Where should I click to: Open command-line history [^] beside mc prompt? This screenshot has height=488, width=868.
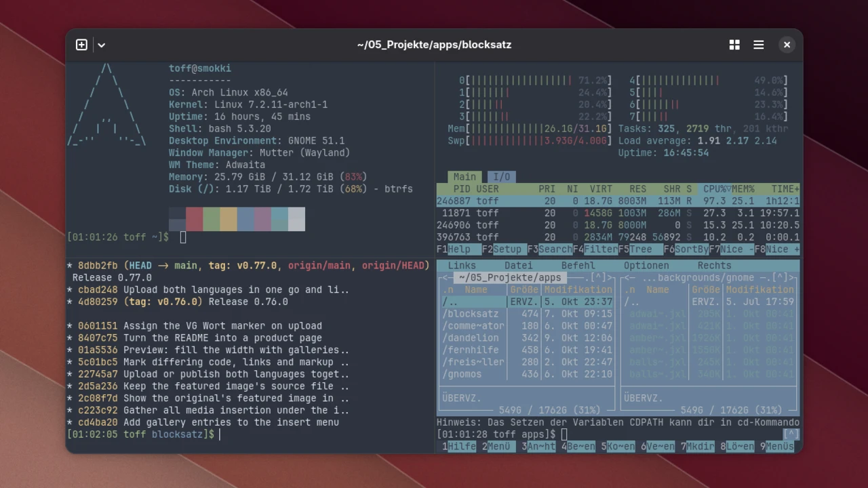791,434
